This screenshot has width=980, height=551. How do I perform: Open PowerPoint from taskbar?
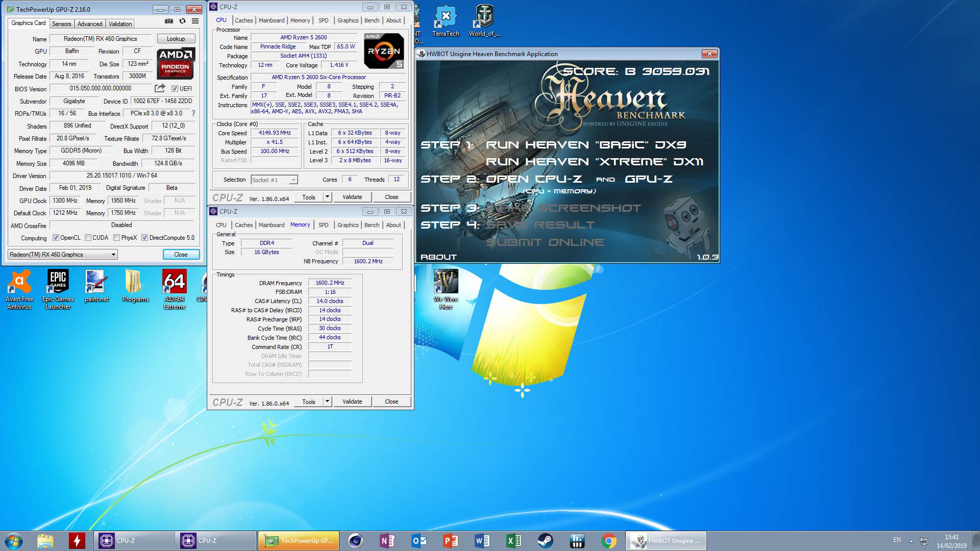[451, 541]
